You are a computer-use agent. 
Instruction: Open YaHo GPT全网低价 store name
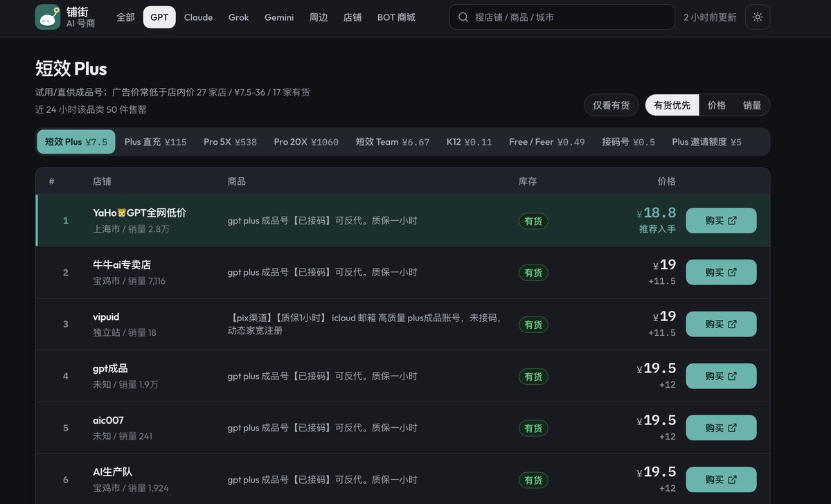[x=139, y=213]
